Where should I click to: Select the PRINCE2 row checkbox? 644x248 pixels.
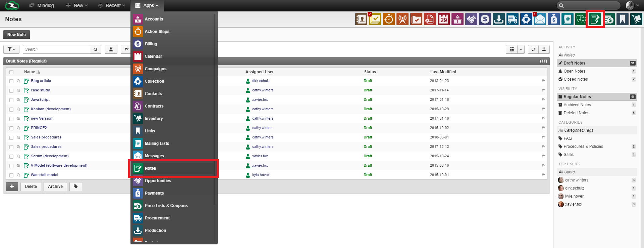coord(11,128)
